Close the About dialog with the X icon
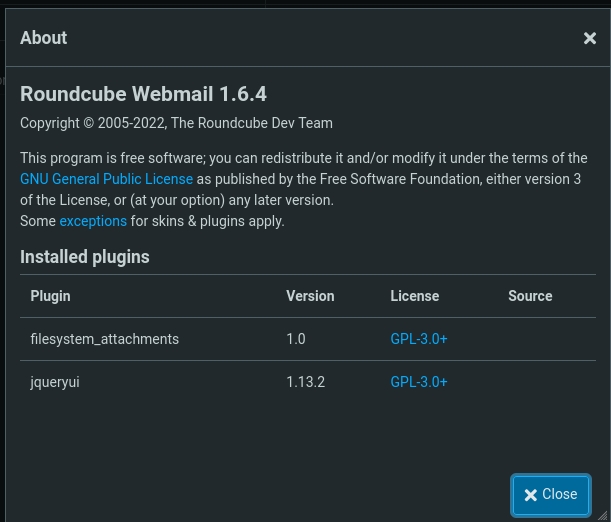 (589, 39)
